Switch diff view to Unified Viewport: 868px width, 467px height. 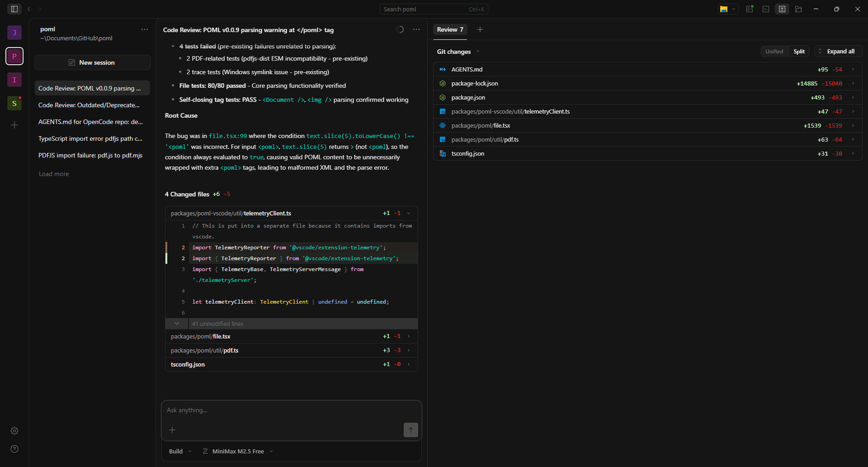click(774, 51)
